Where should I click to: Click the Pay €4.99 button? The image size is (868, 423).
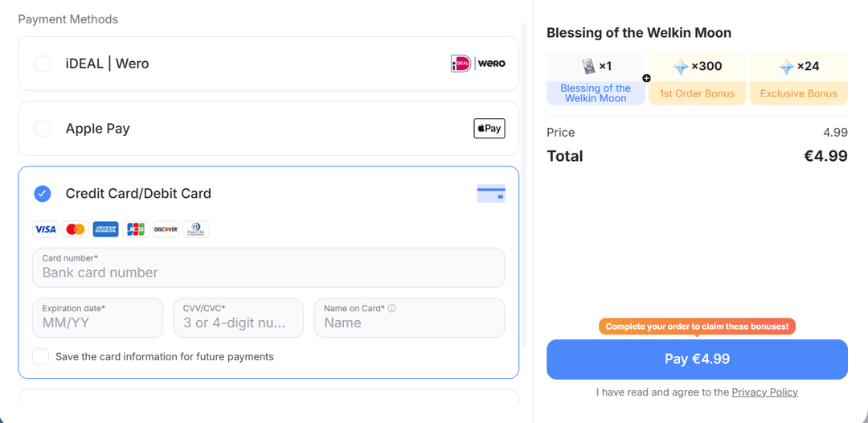coord(697,359)
